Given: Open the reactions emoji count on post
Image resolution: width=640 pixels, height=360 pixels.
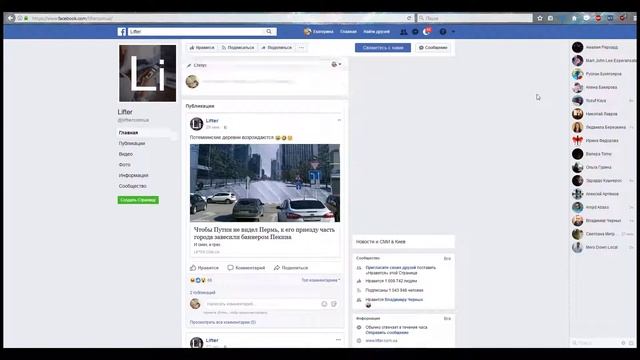Looking at the screenshot, I should click(x=201, y=280).
